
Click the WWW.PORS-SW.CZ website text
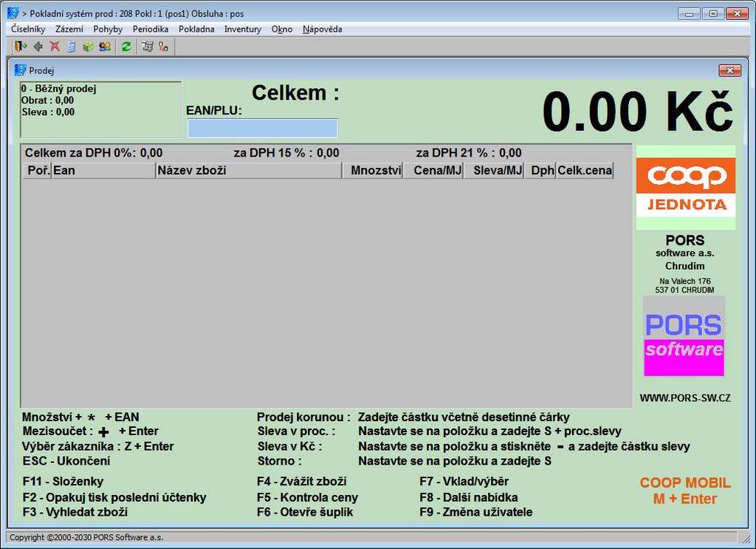(685, 398)
